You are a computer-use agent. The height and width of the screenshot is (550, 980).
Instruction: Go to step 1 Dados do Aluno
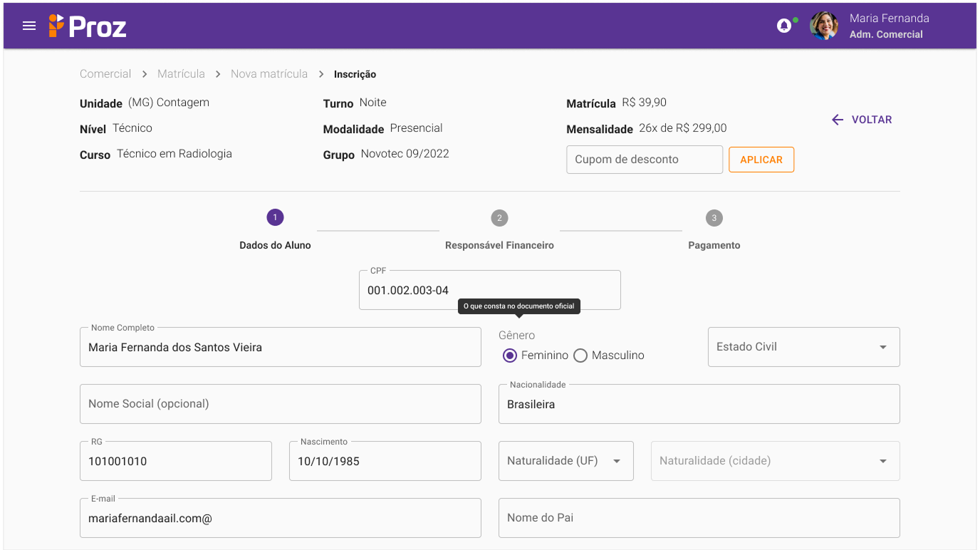click(275, 218)
